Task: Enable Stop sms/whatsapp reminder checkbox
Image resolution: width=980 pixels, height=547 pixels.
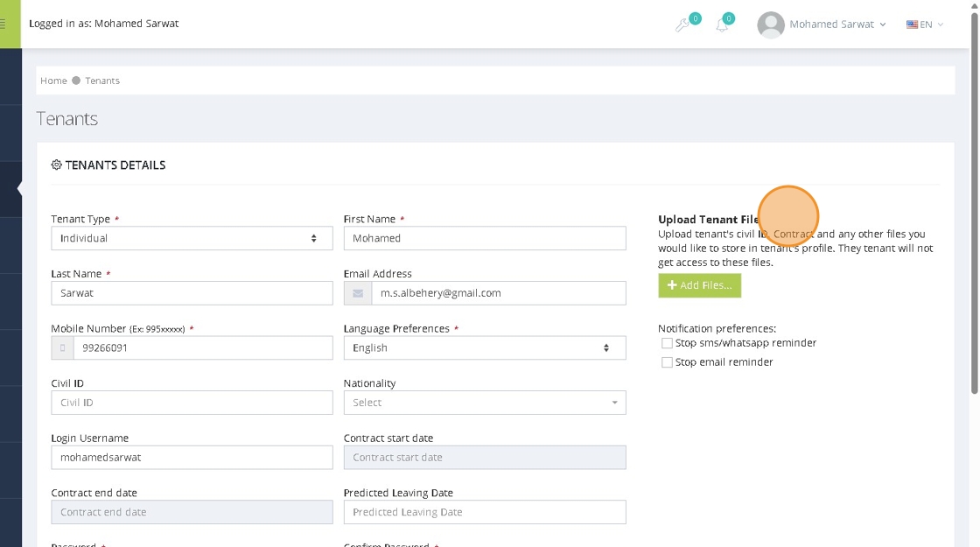Action: coord(668,344)
